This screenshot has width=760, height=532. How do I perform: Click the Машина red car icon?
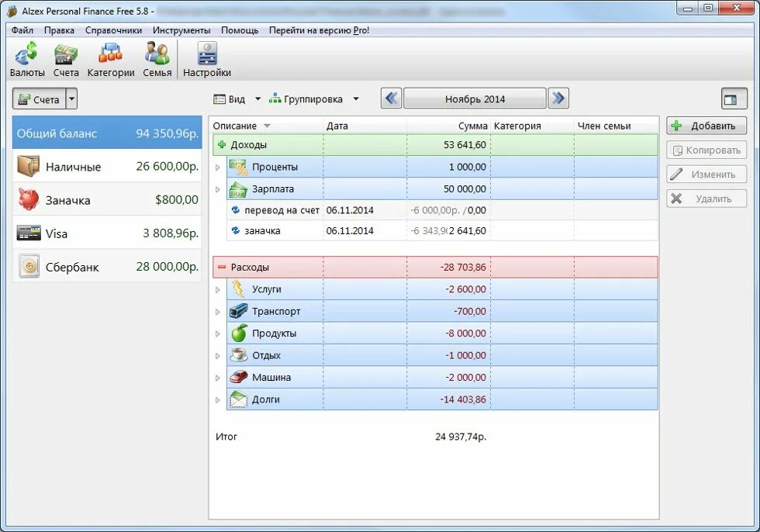click(239, 377)
